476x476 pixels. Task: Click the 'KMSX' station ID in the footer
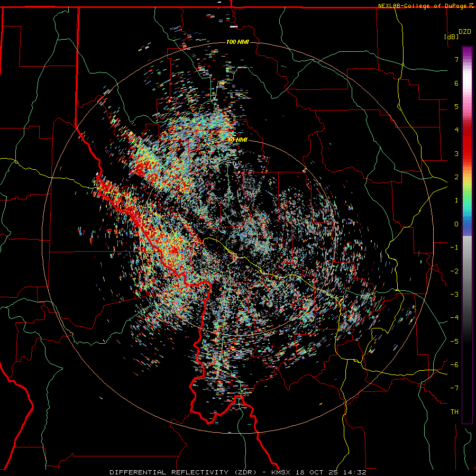(x=281, y=472)
